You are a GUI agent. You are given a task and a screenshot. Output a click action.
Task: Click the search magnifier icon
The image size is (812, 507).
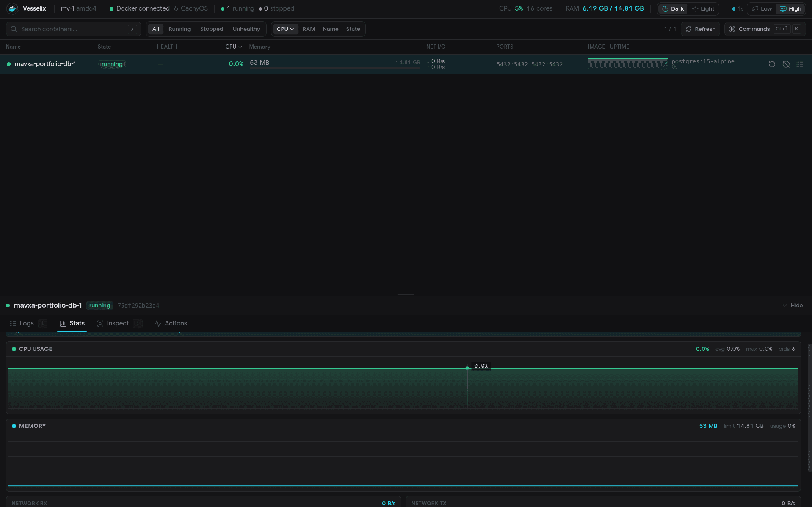coord(14,29)
